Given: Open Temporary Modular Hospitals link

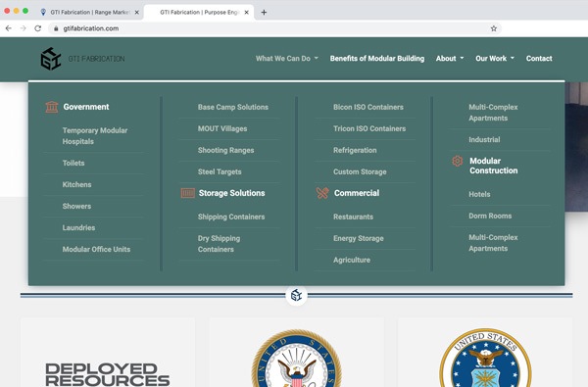Looking at the screenshot, I should click(x=95, y=136).
